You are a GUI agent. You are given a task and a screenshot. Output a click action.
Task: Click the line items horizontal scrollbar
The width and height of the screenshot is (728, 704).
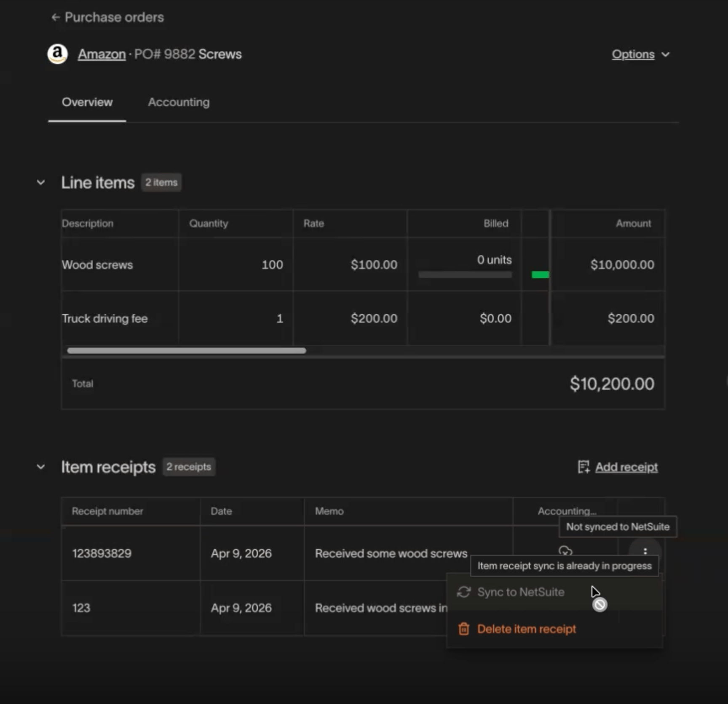[186, 351]
